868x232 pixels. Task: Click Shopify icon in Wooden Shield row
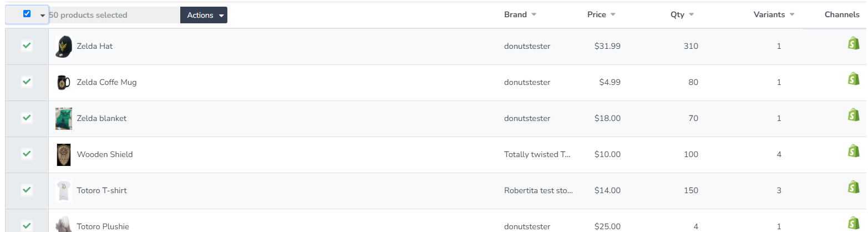click(854, 151)
